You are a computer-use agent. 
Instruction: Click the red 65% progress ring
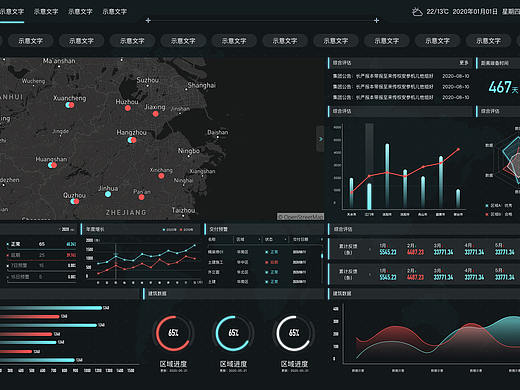click(173, 333)
